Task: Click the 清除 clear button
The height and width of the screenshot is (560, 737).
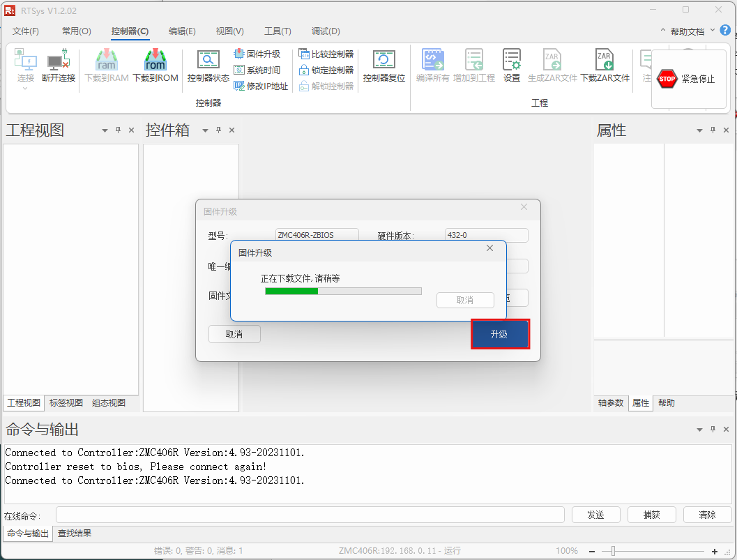Action: pyautogui.click(x=708, y=515)
